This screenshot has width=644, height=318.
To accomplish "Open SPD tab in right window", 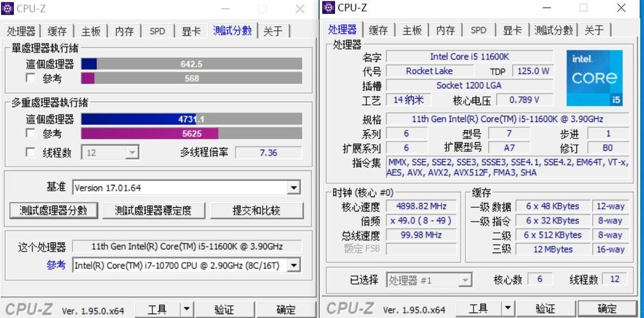I will (x=479, y=31).
